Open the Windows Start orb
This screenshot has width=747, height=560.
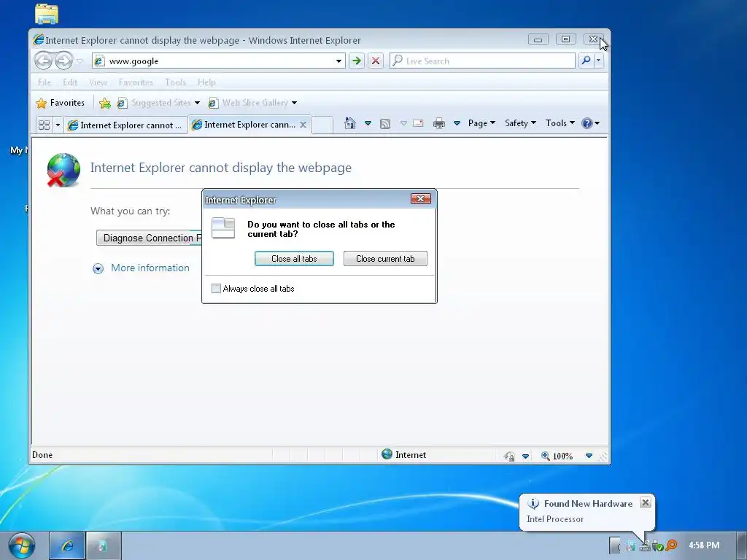[x=21, y=545]
